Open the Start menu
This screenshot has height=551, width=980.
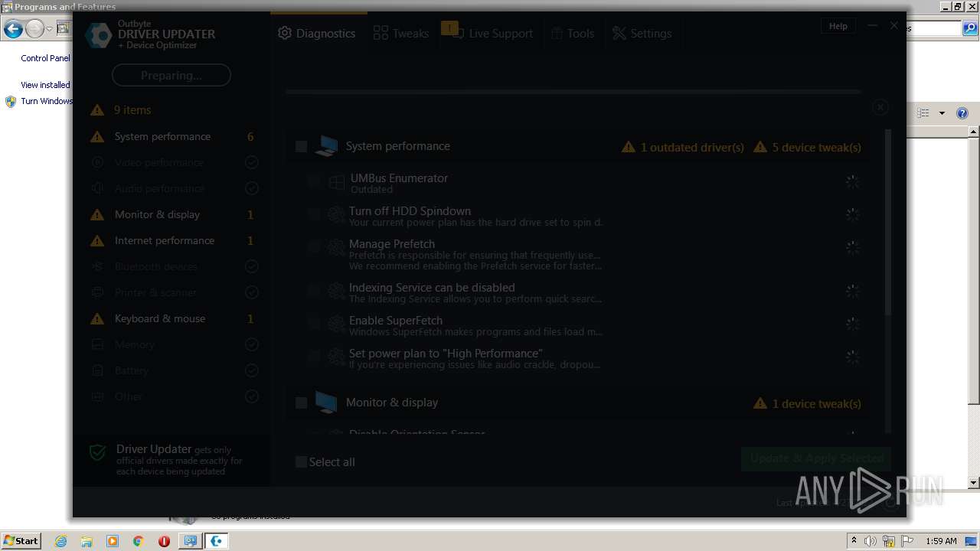point(21,540)
